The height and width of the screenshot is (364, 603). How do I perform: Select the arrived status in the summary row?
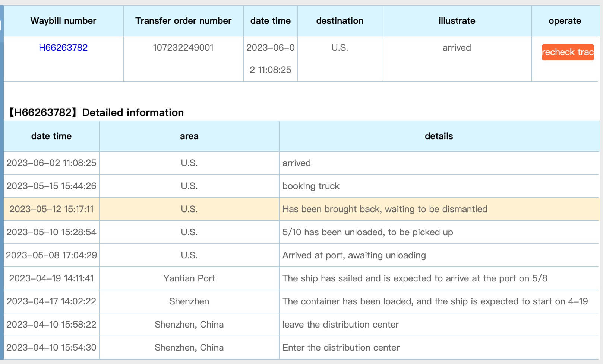click(457, 48)
